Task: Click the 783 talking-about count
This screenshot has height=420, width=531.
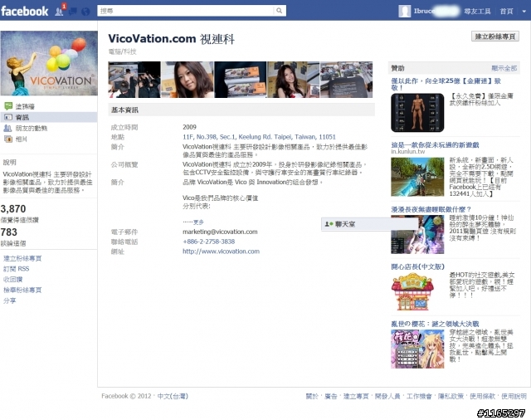Action: 9,232
